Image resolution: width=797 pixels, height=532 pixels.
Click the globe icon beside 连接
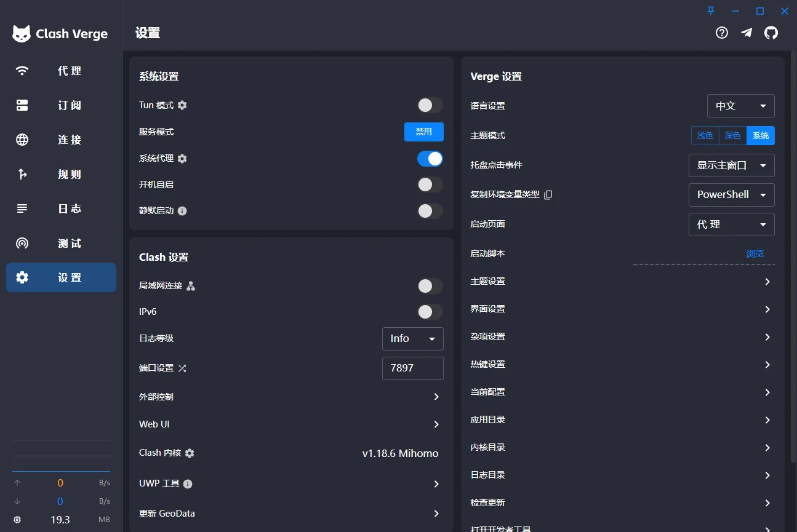[x=22, y=140]
